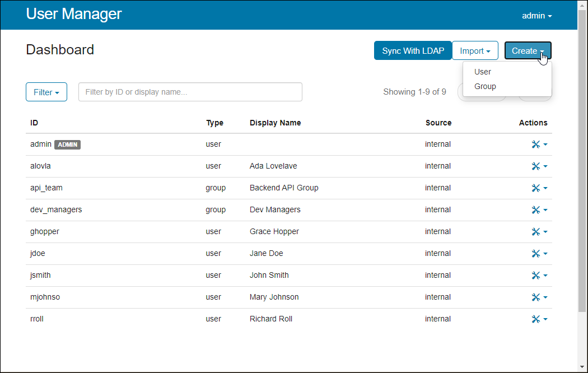This screenshot has width=588, height=373.
Task: Collapse the Create dropdown button
Action: pos(528,51)
